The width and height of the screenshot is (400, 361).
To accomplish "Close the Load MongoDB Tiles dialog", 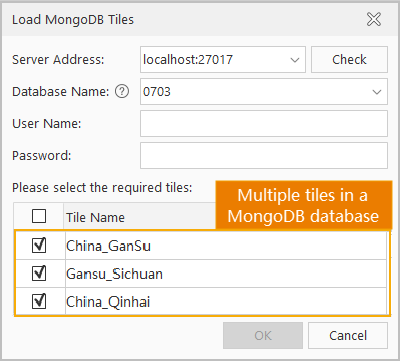I will [x=374, y=19].
